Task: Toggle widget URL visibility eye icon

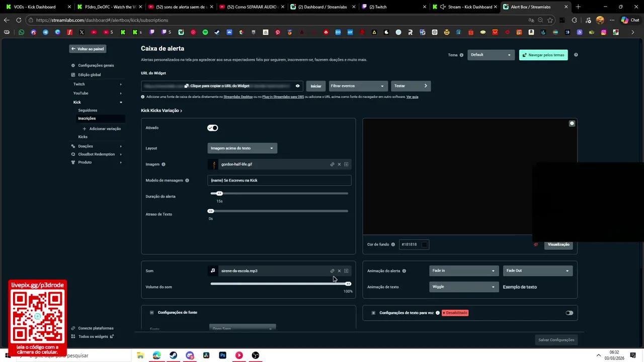Action: click(297, 86)
